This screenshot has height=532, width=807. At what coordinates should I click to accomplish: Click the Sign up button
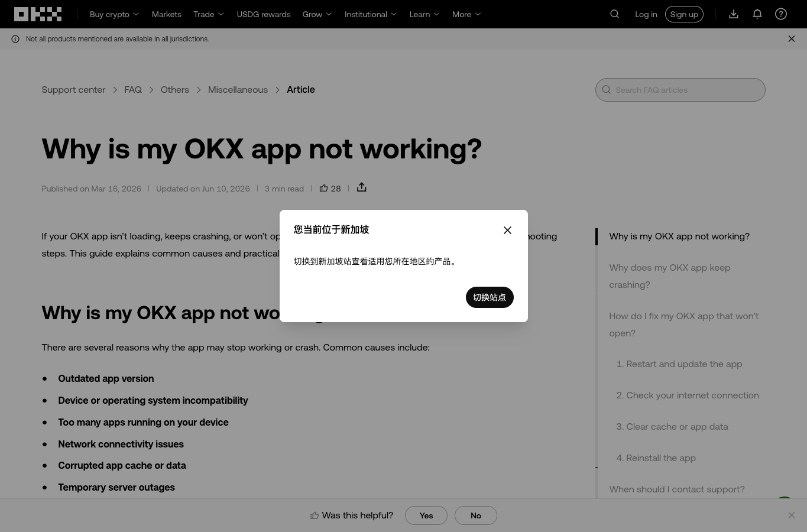pyautogui.click(x=684, y=14)
